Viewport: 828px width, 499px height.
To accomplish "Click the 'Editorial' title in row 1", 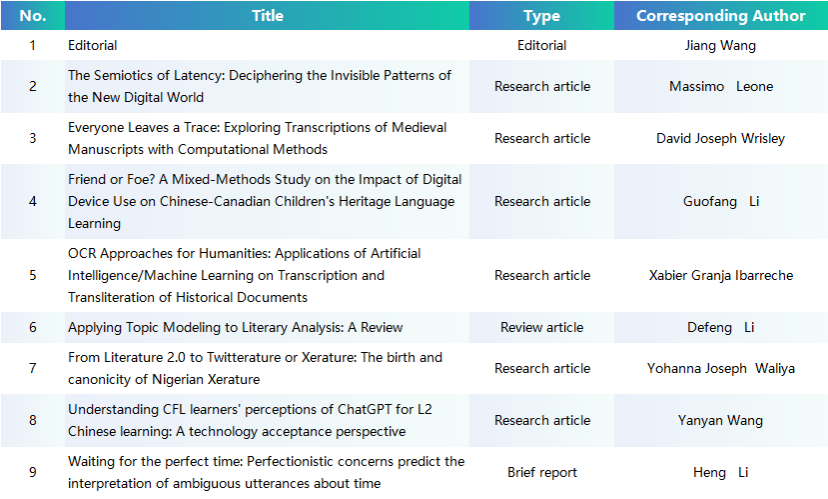I will click(92, 45).
